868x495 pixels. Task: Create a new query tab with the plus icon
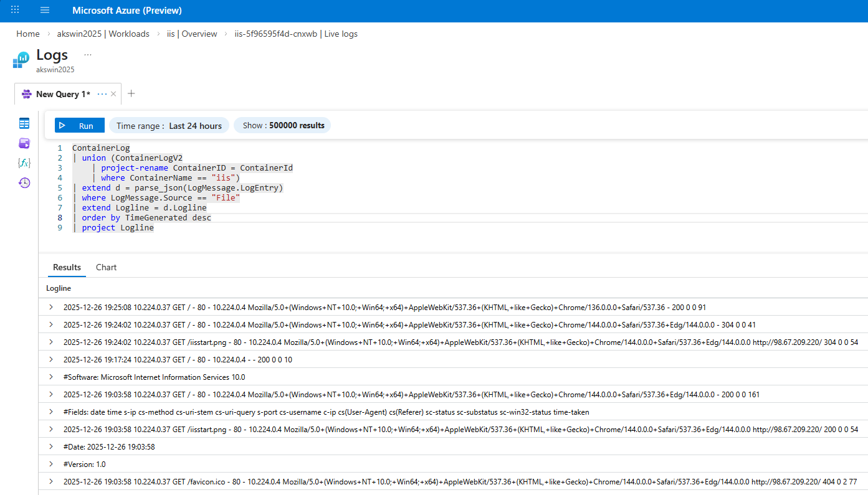pyautogui.click(x=131, y=93)
